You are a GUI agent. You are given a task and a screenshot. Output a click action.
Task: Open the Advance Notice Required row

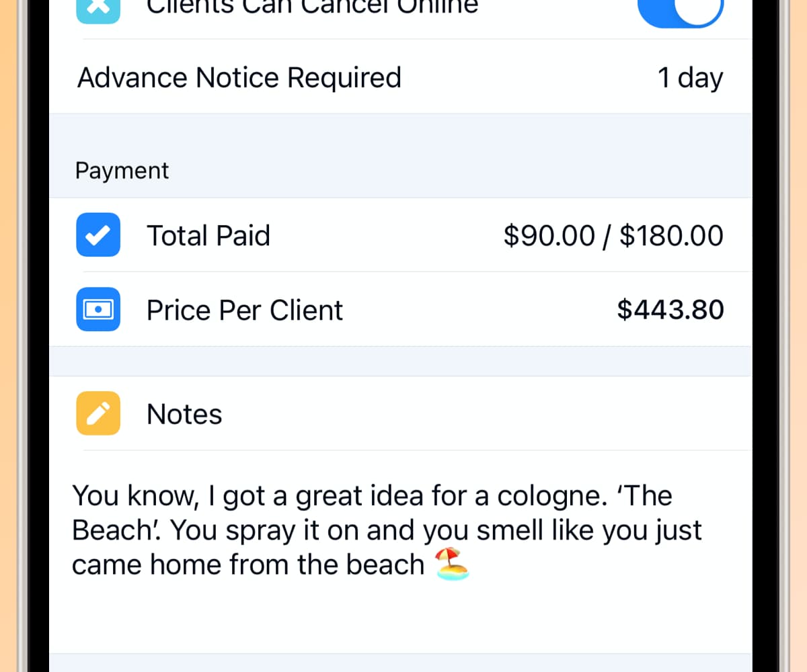click(x=239, y=78)
